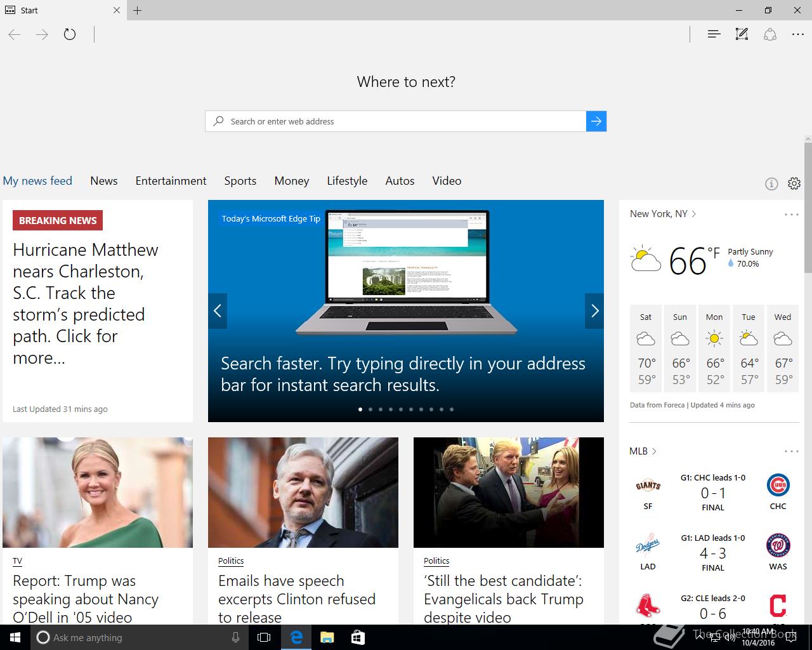Open the Windows Start menu
This screenshot has height=650, width=812.
click(15, 637)
